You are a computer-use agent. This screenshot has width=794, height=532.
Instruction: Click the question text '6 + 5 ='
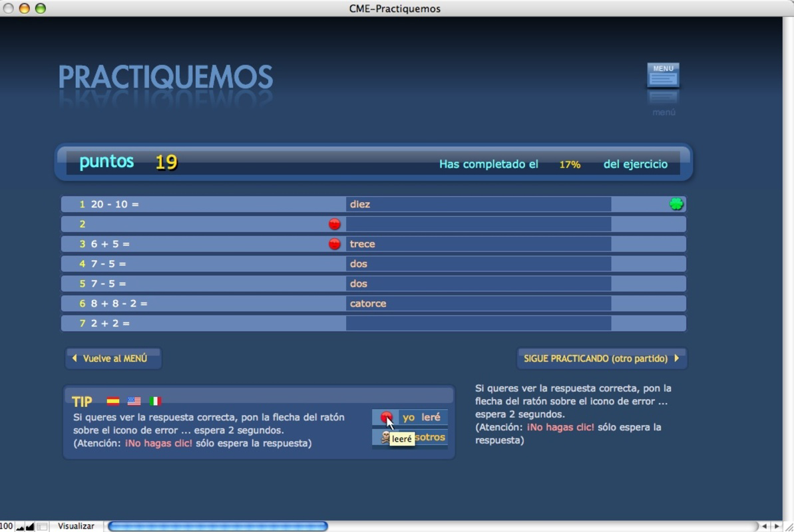(110, 244)
